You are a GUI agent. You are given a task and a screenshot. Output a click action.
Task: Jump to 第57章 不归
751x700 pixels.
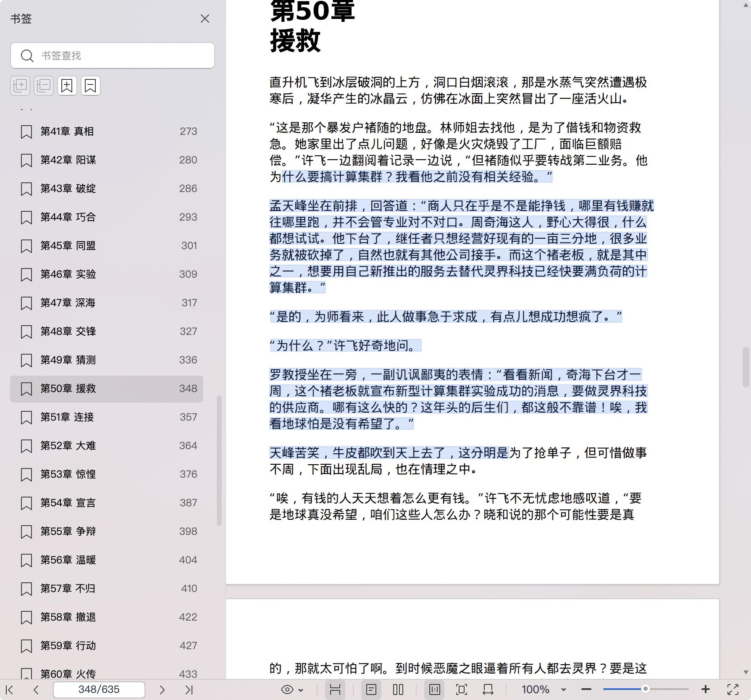(x=107, y=589)
